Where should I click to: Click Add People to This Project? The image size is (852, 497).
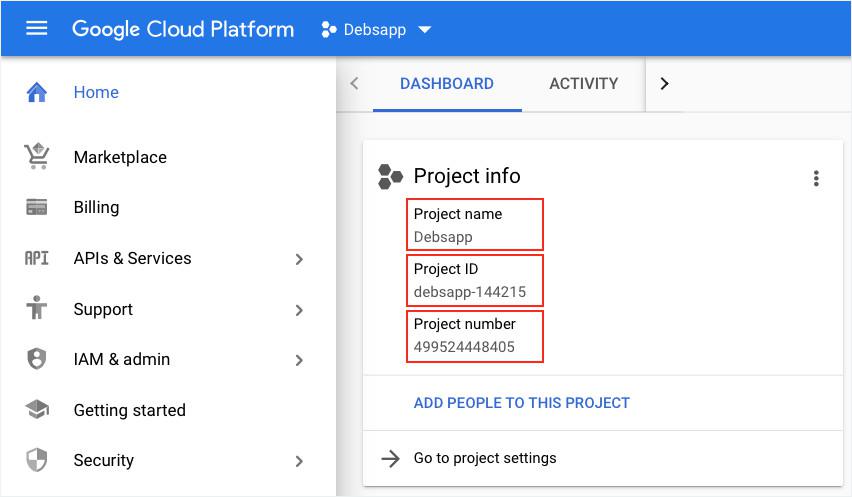click(x=521, y=403)
